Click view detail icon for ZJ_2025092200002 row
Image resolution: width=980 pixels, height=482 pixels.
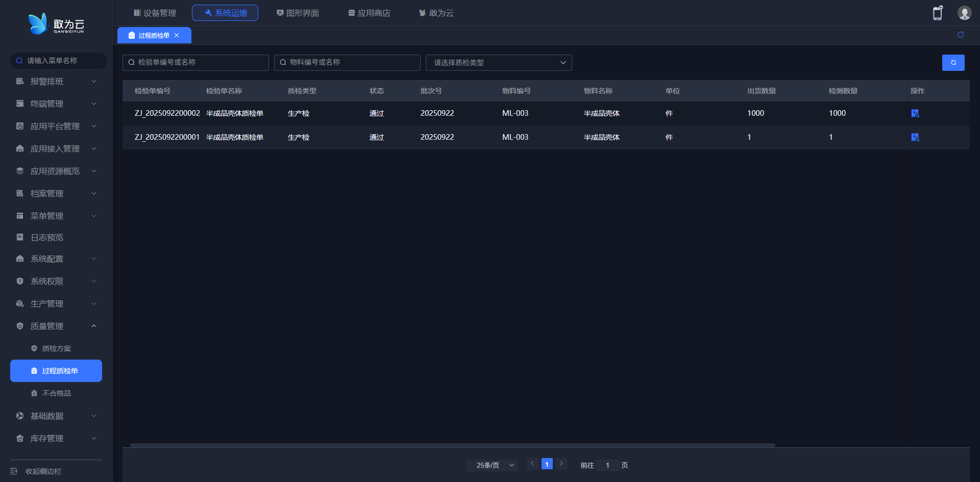tap(915, 113)
